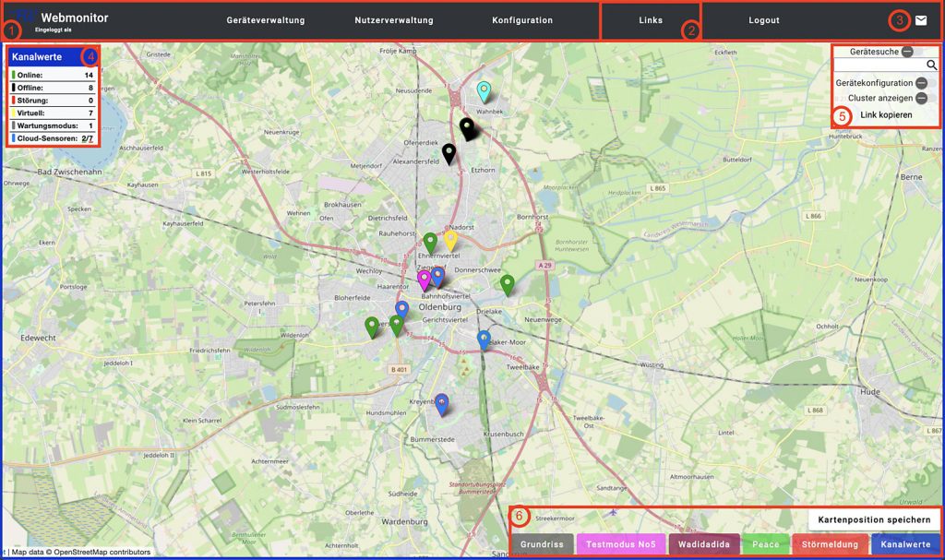This screenshot has height=560, width=945.
Task: Select the green marker beside the yellow marker
Action: (x=430, y=244)
